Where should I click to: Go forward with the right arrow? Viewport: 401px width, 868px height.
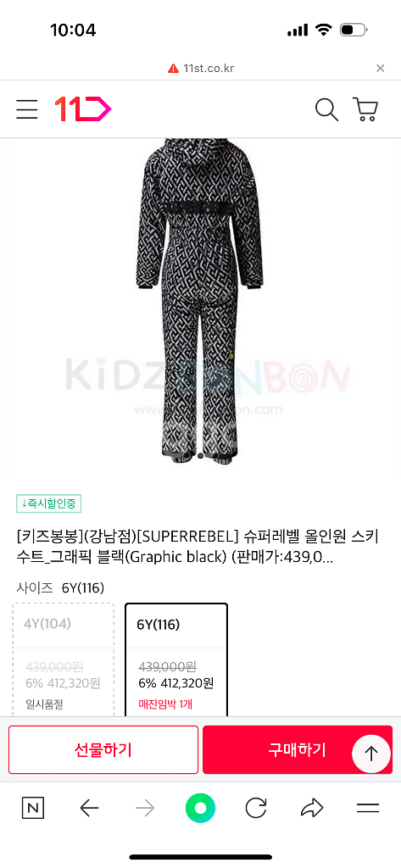coord(145,809)
